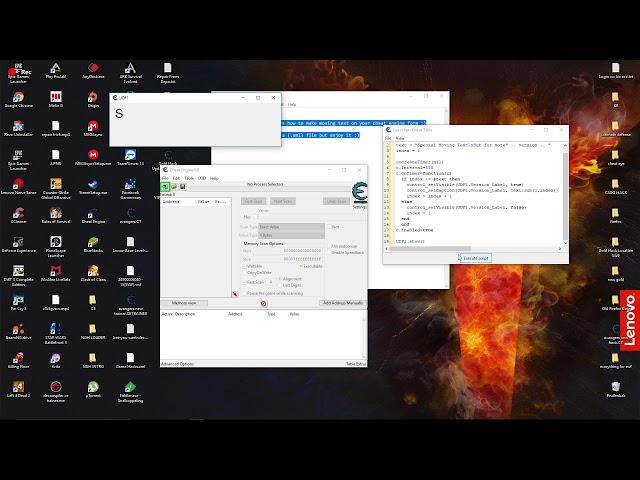Open the Table menu in Cheat Engine
The width and height of the screenshot is (640, 480).
click(x=189, y=178)
